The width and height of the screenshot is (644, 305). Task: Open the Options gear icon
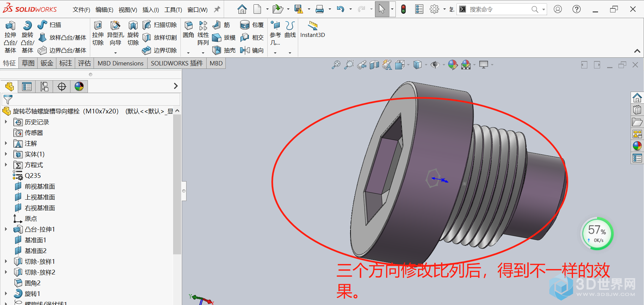[434, 9]
